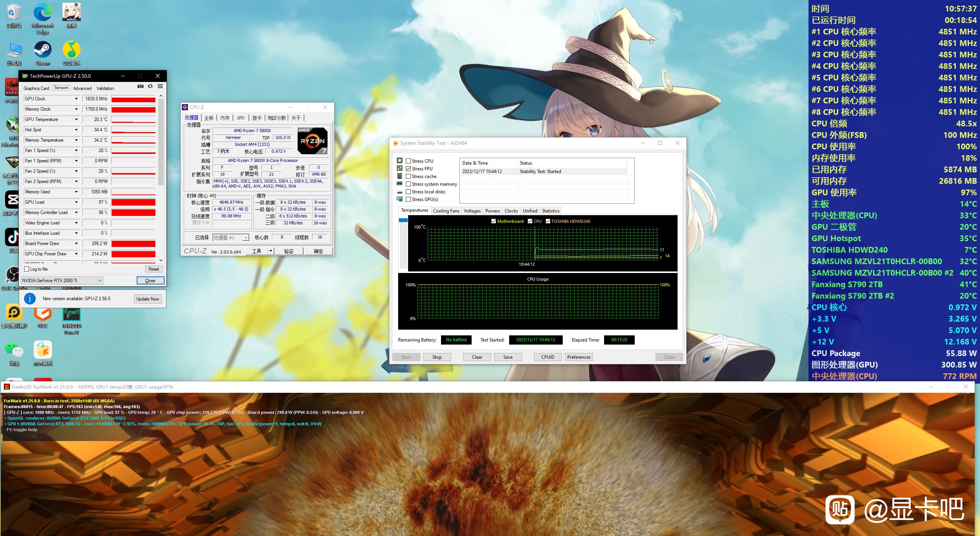Image resolution: width=980 pixels, height=536 pixels.
Task: Click AIDA64 flame icon in title bar
Action: coord(395,143)
